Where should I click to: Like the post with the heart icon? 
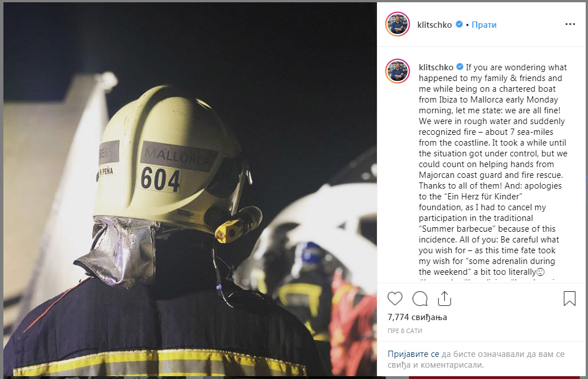pyautogui.click(x=395, y=299)
